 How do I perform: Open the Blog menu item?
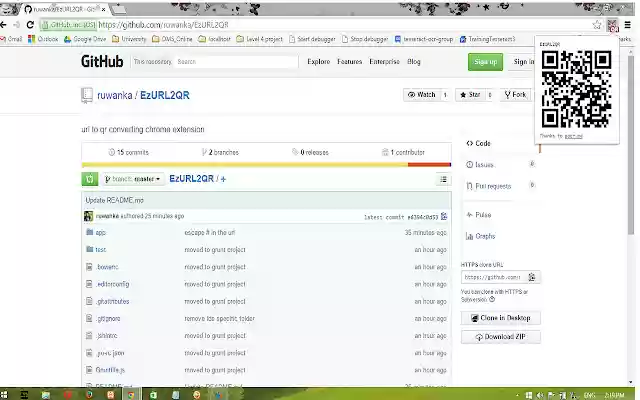(x=413, y=62)
